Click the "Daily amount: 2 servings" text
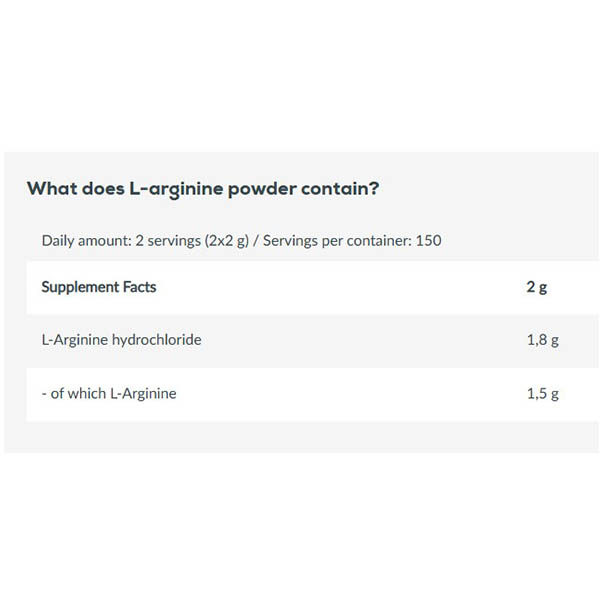The image size is (600, 600). pyautogui.click(x=119, y=241)
